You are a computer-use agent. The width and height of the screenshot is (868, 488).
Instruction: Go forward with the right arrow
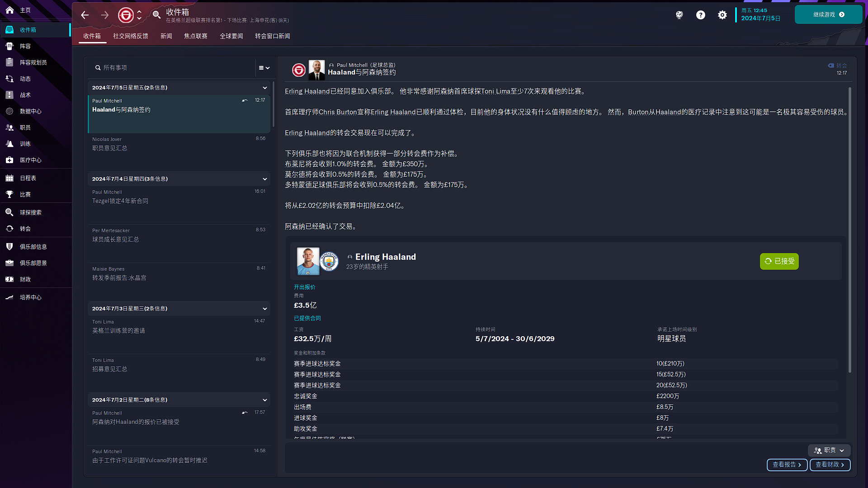click(104, 15)
